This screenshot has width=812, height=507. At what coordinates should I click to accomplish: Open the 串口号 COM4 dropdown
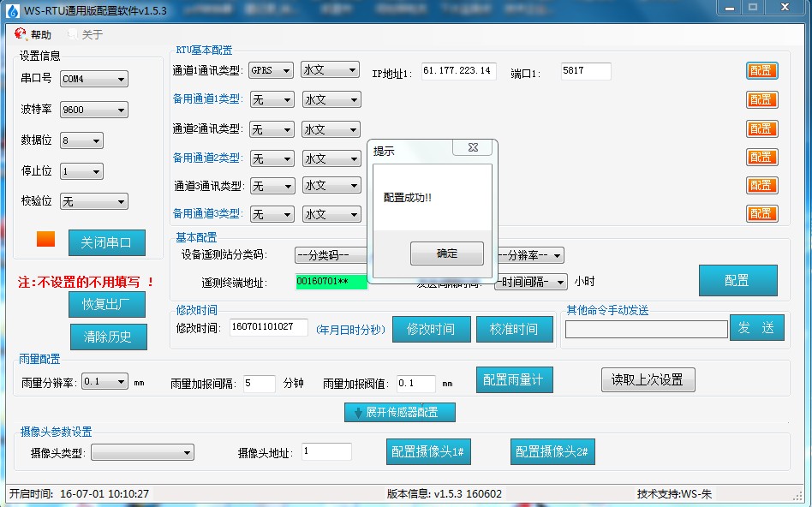point(93,79)
